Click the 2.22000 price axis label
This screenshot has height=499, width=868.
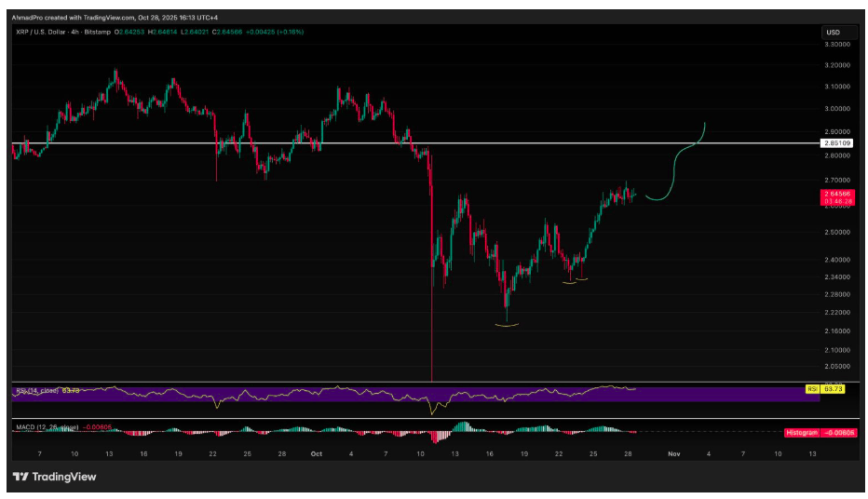[x=837, y=313]
